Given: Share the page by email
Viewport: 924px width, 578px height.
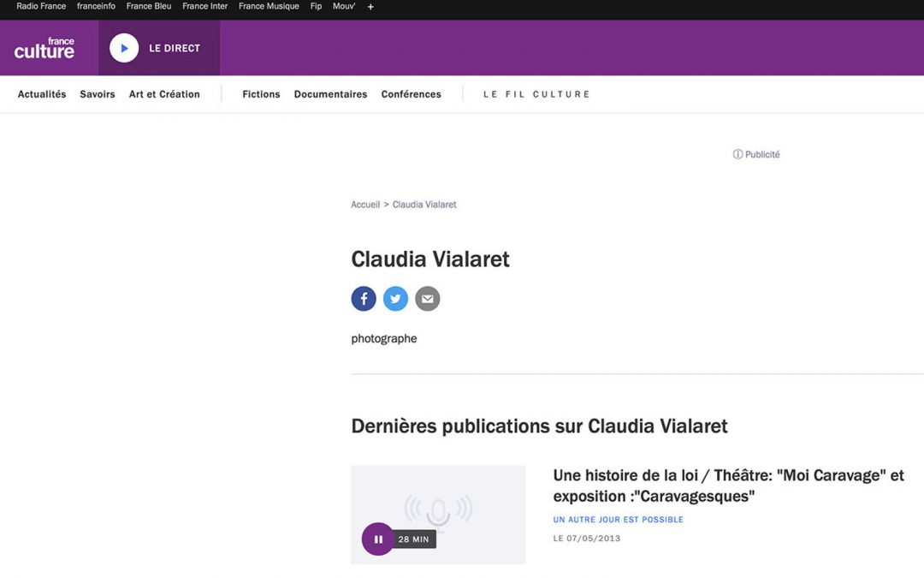Looking at the screenshot, I should coord(428,299).
